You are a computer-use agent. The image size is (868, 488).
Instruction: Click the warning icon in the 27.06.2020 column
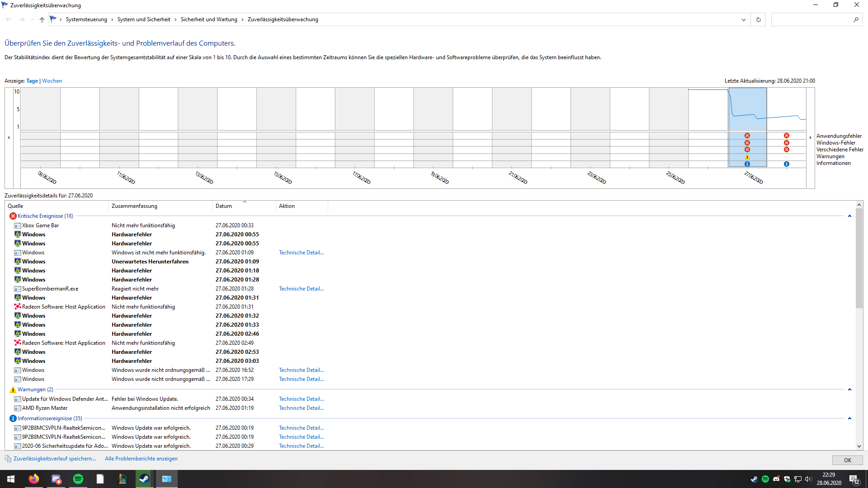tap(747, 157)
